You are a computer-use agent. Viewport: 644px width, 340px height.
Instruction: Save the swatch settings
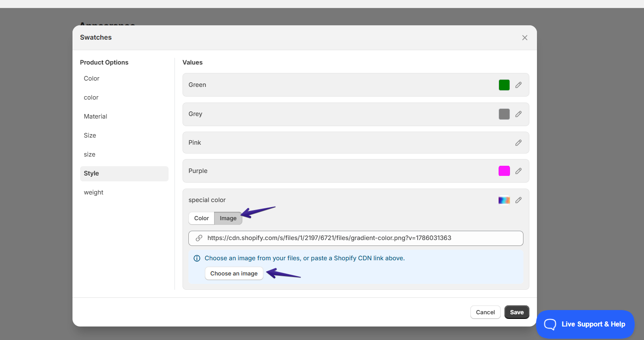[517, 312]
